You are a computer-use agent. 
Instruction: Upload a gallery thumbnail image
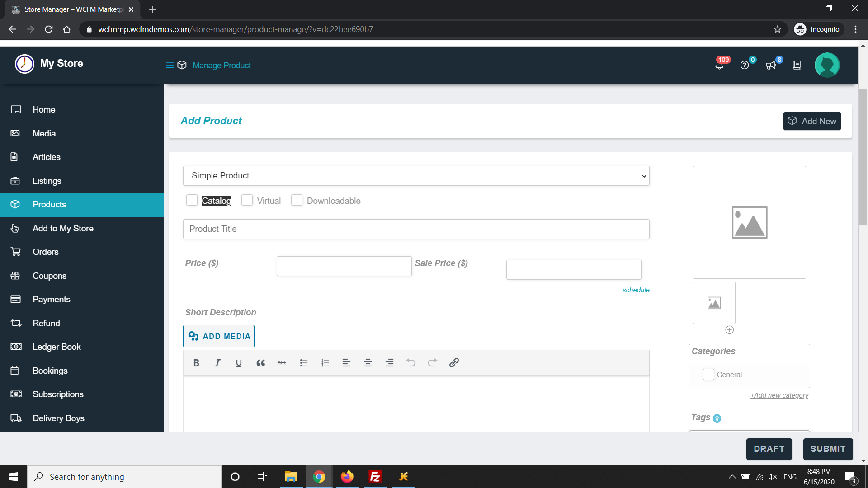pyautogui.click(x=714, y=303)
